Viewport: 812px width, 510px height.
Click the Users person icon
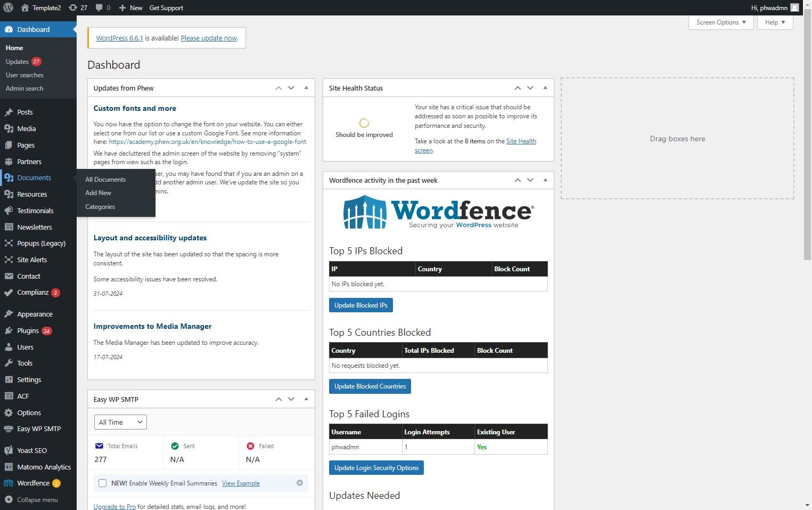click(x=9, y=347)
